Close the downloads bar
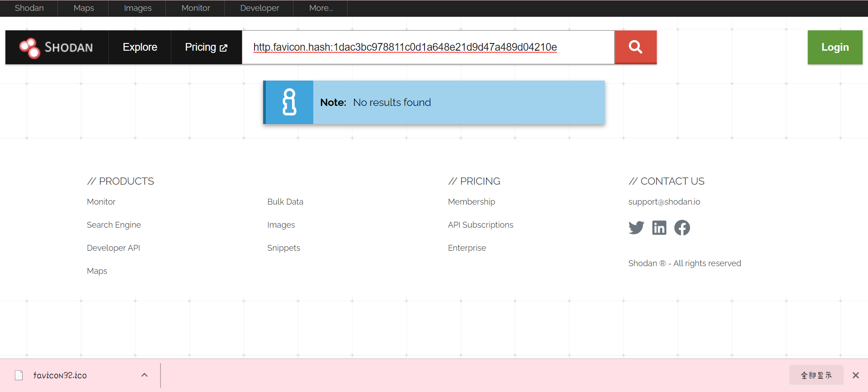 [855, 375]
